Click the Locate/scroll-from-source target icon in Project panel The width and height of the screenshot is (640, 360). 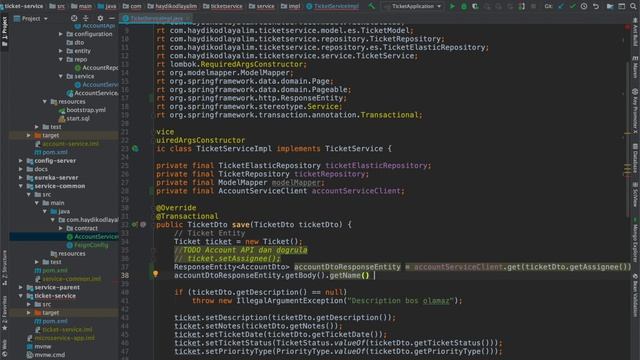(x=74, y=18)
